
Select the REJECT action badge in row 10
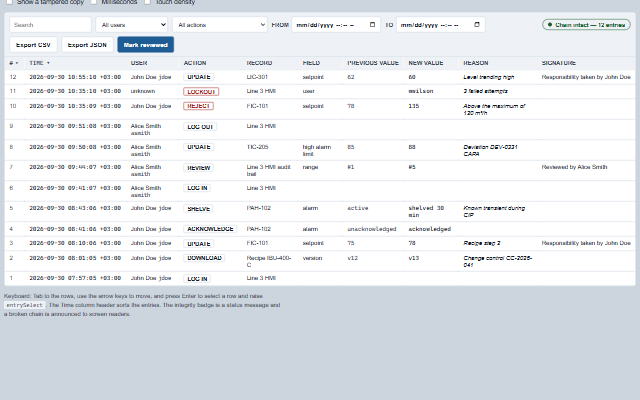coord(198,106)
